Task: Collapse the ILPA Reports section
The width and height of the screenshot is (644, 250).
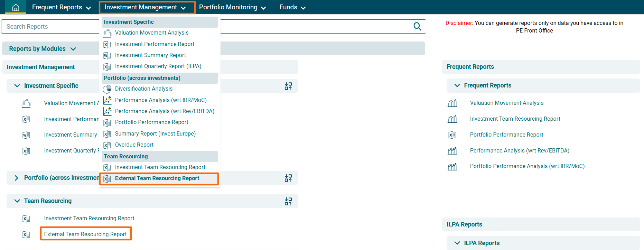Action: tap(457, 243)
